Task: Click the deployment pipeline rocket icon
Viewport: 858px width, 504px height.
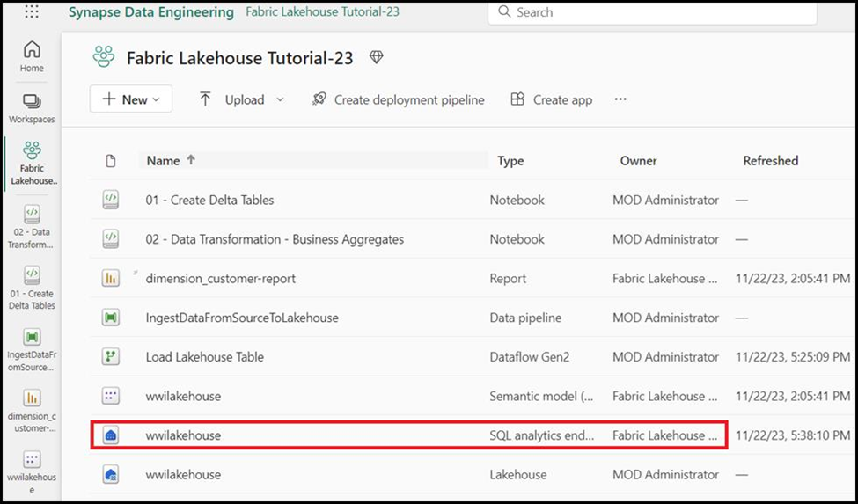Action: [x=319, y=99]
